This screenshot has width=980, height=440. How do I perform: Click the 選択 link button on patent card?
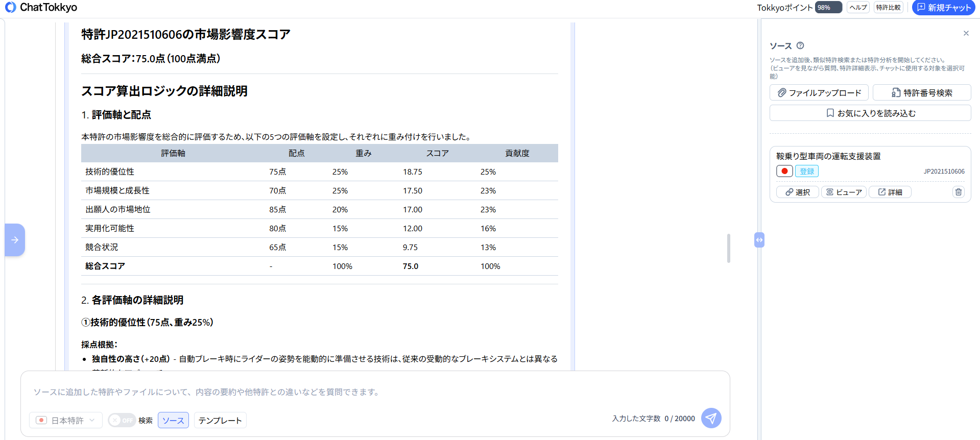[797, 192]
